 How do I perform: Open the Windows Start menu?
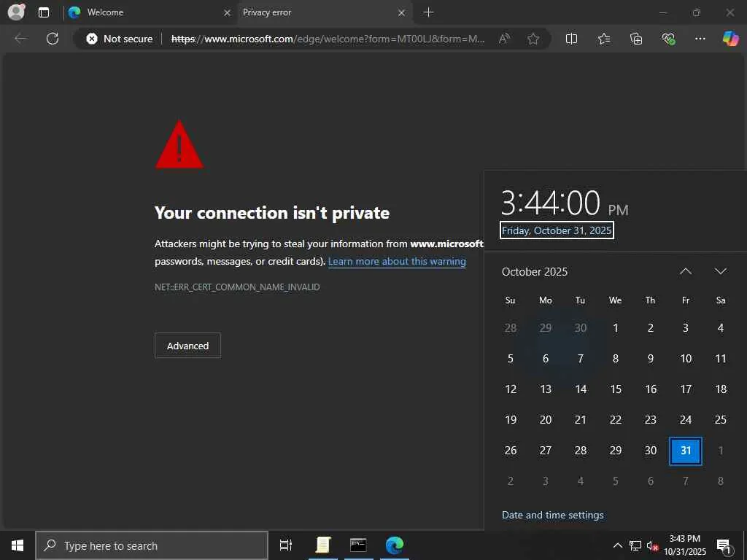click(x=18, y=545)
